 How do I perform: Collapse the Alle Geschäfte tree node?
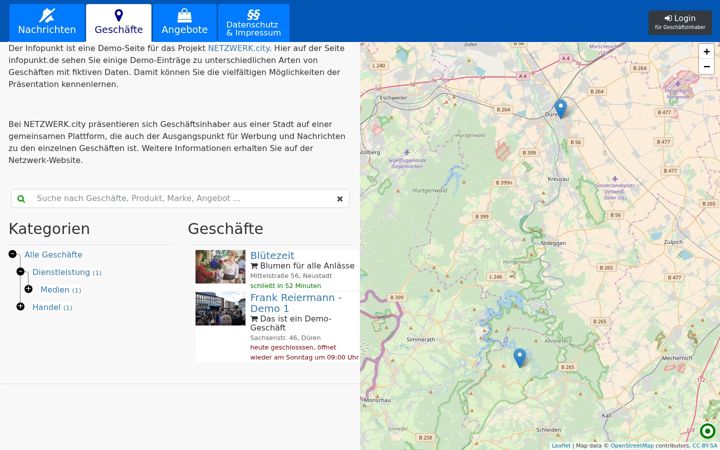coord(12,254)
